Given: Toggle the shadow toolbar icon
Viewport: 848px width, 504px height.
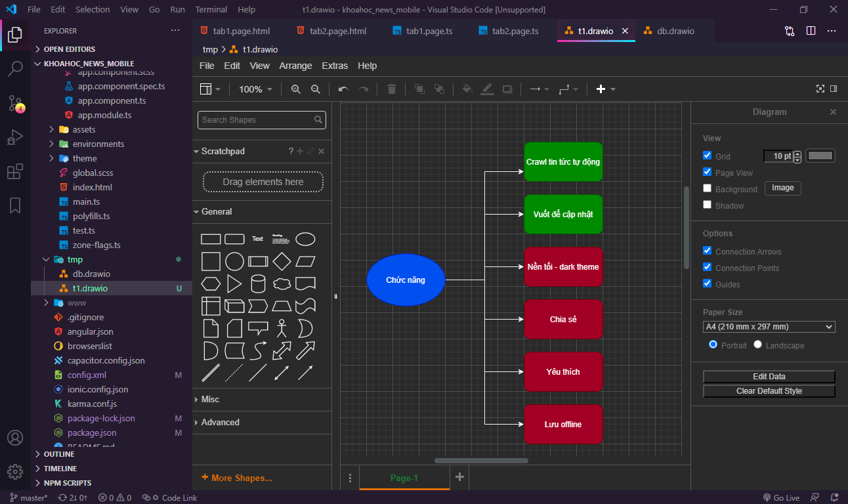Looking at the screenshot, I should 507,89.
